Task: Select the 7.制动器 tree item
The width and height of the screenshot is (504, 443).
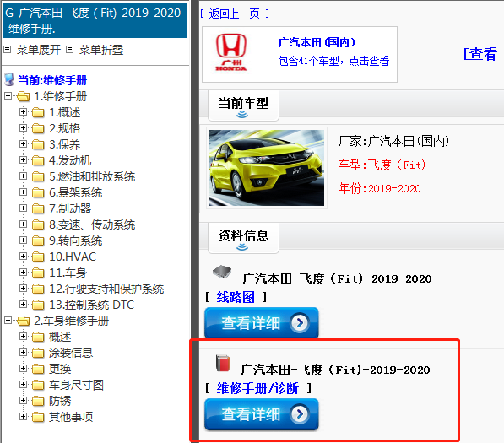Action: coord(70,208)
